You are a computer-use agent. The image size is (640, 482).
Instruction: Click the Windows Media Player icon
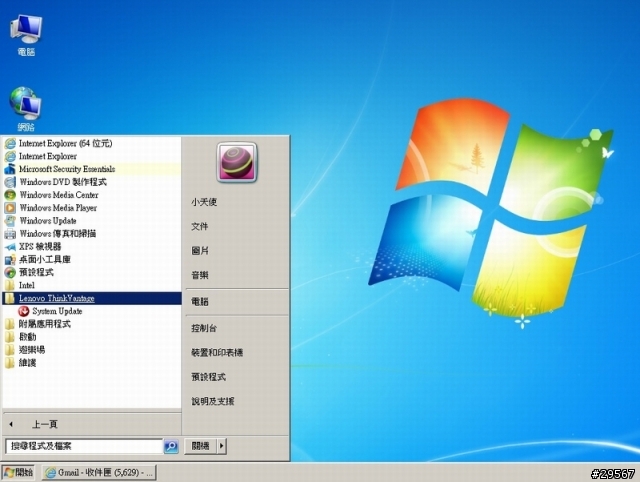(x=10, y=208)
